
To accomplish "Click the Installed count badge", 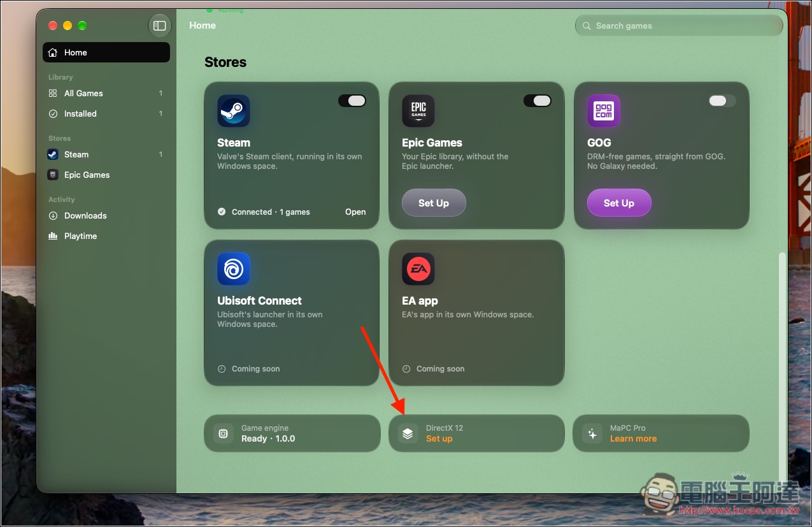I will pos(160,113).
